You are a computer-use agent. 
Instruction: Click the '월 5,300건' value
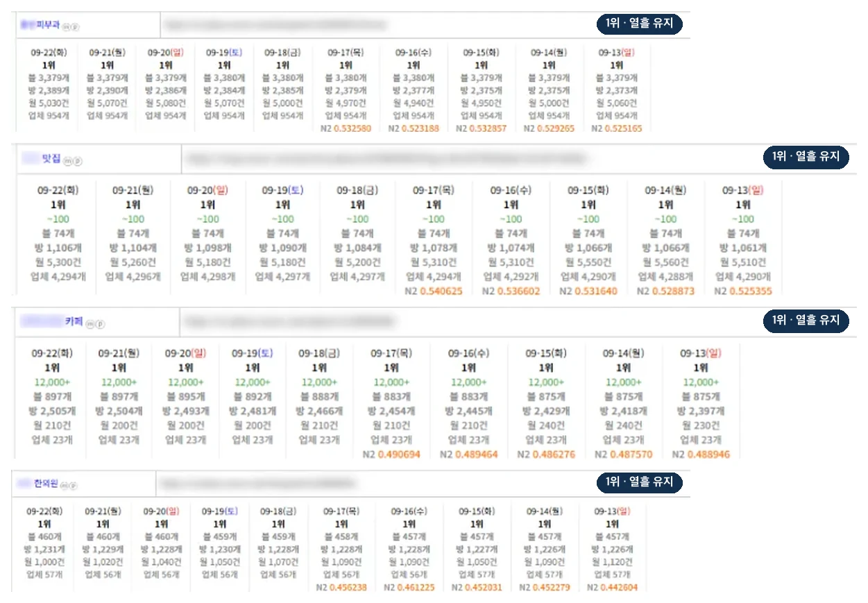(x=58, y=262)
